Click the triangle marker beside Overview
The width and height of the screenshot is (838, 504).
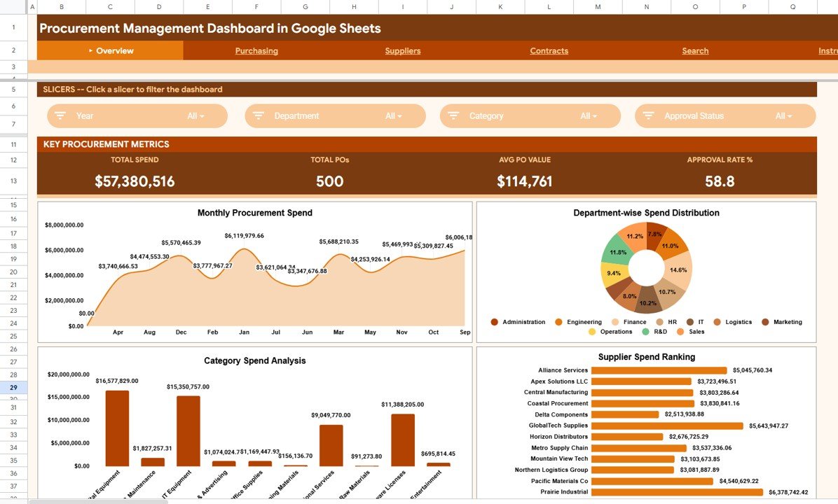[92, 50]
